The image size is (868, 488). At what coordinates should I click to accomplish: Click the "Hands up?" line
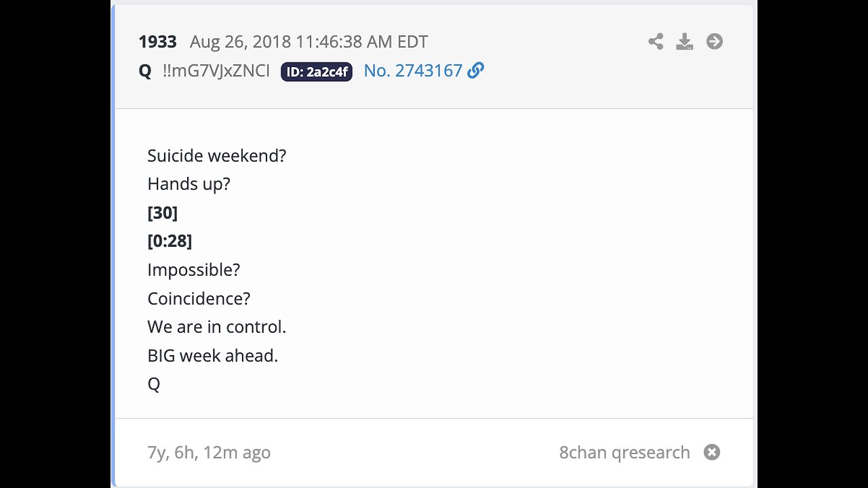189,184
